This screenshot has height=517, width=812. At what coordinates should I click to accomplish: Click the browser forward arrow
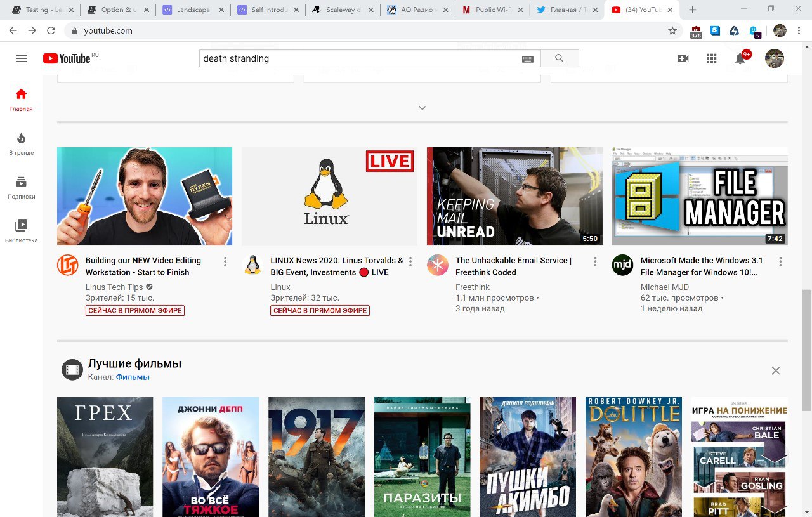(32, 30)
